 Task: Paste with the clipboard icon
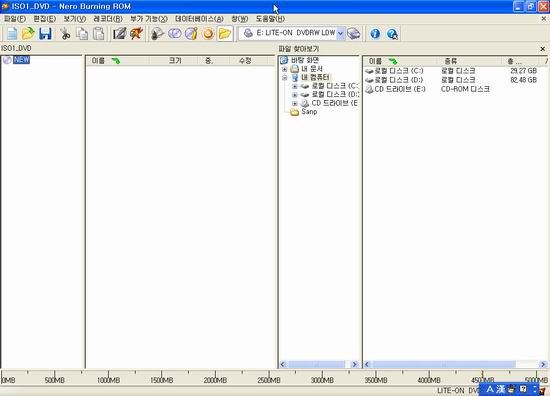tap(99, 34)
